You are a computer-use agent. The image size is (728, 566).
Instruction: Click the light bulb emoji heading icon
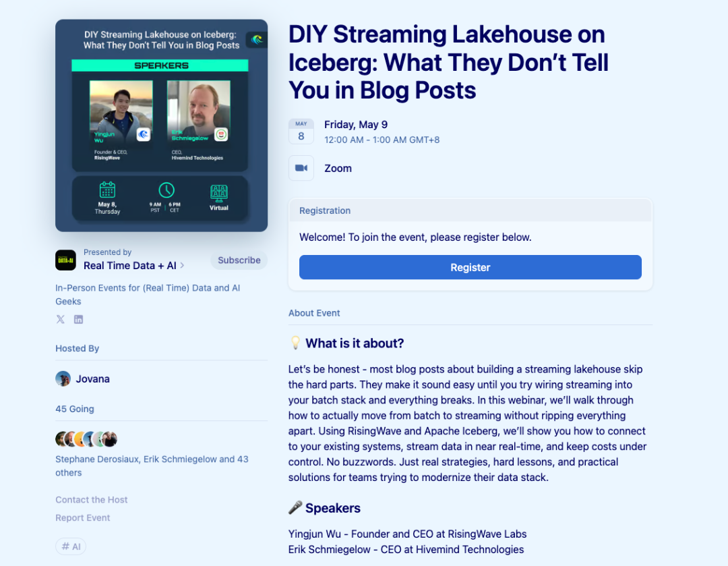(x=295, y=343)
